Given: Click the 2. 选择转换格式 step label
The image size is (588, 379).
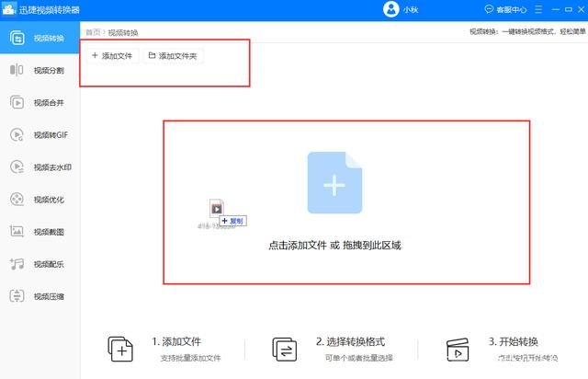Looking at the screenshot, I should click(350, 341).
